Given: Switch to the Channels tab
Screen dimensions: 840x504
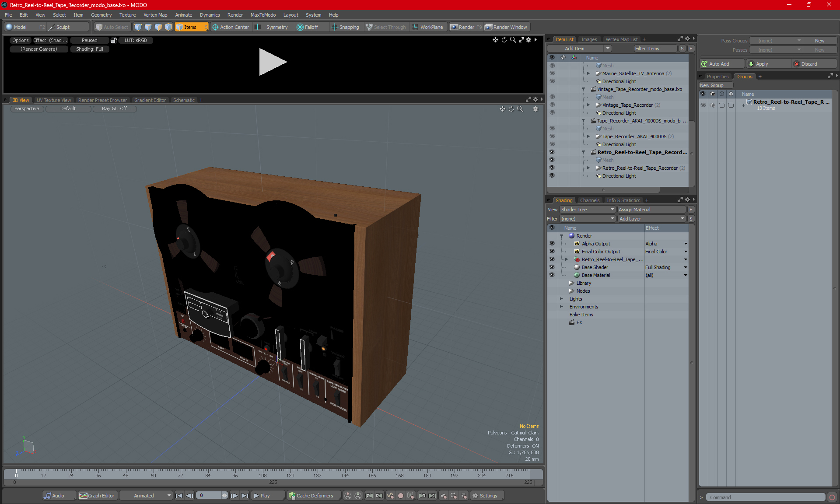Looking at the screenshot, I should point(589,200).
